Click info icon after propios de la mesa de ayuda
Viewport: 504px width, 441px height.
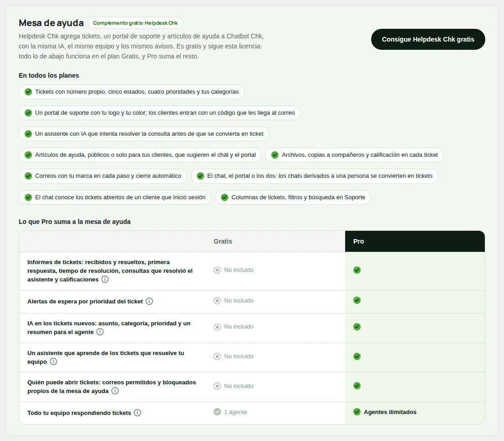(x=115, y=390)
